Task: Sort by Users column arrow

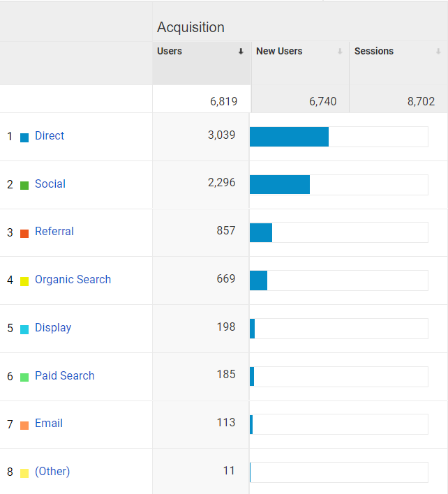Action: (x=241, y=52)
